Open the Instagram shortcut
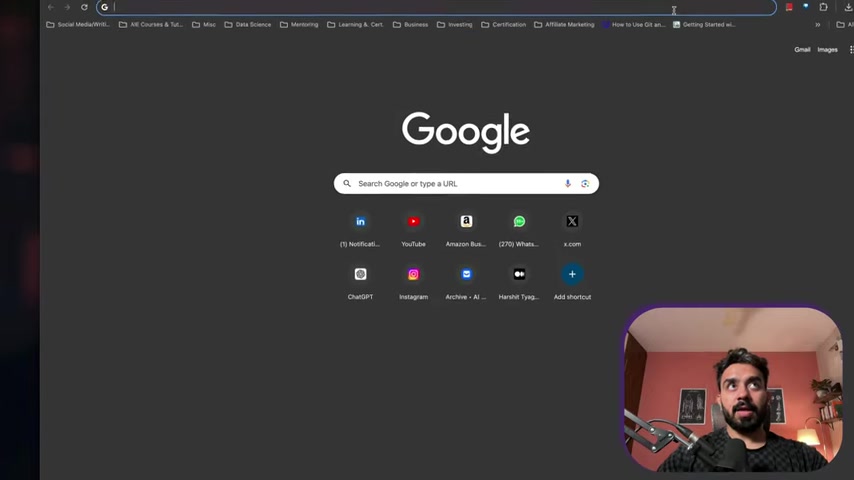This screenshot has width=854, height=480. pos(413,283)
